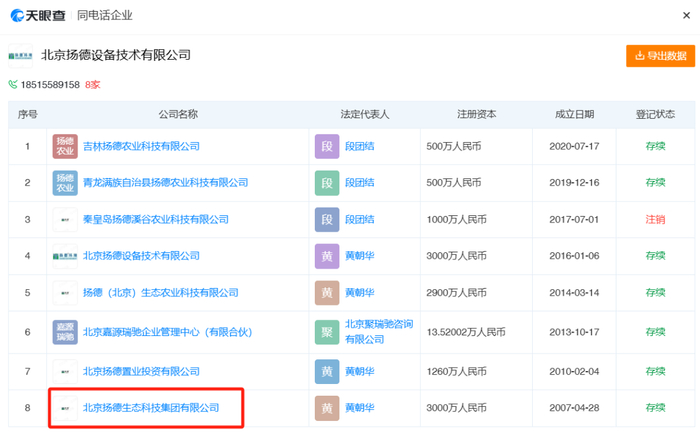The height and width of the screenshot is (432, 700).
Task: Open 扬德（北京）生态农业科技有限公司 link
Action: [x=161, y=293]
